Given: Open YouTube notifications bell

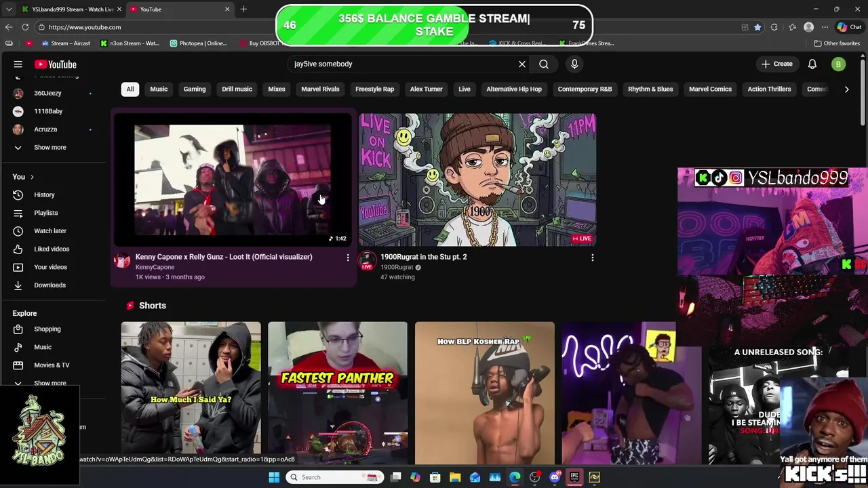Looking at the screenshot, I should click(x=812, y=64).
